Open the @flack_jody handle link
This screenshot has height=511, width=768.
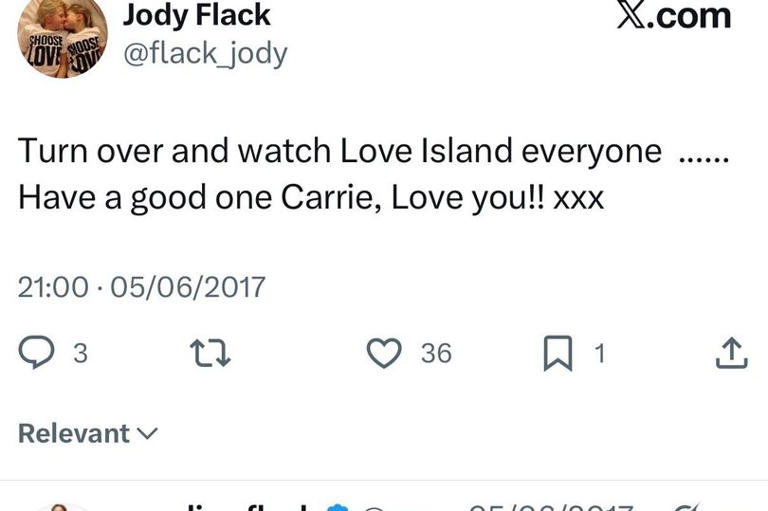pyautogui.click(x=204, y=53)
